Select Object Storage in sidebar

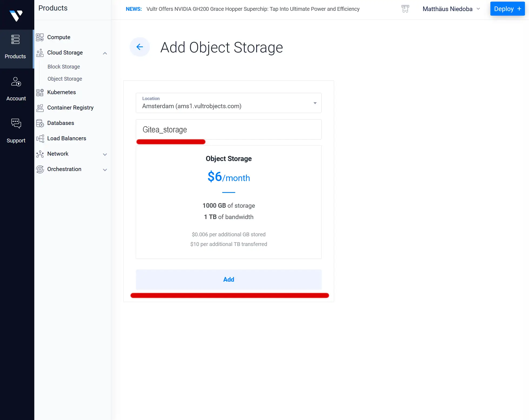[65, 79]
